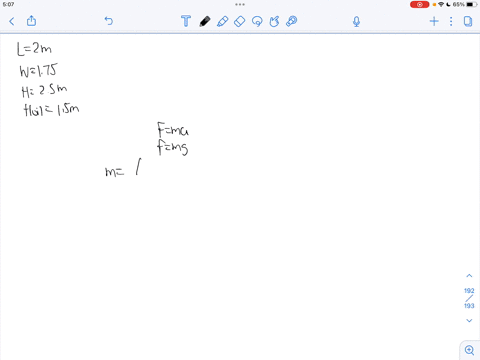Go to previous page with up chevron
The height and width of the screenshot is (360, 480).
click(469, 276)
